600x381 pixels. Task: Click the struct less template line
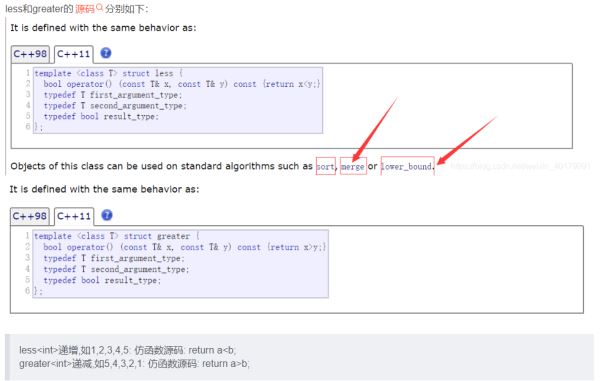tap(109, 73)
